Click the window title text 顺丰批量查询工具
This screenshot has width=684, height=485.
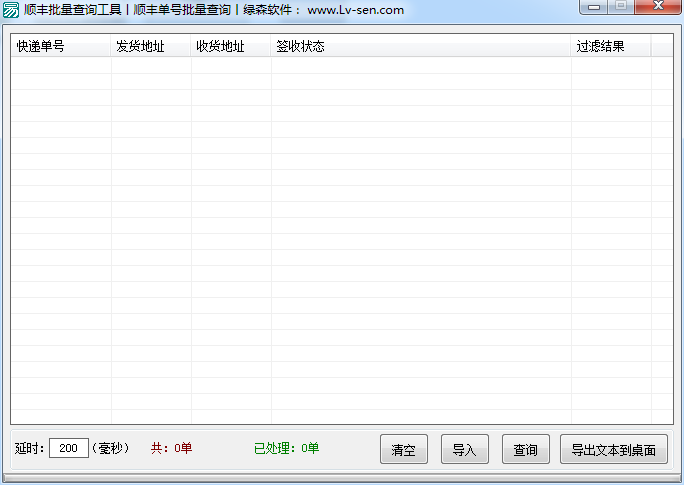click(x=72, y=10)
